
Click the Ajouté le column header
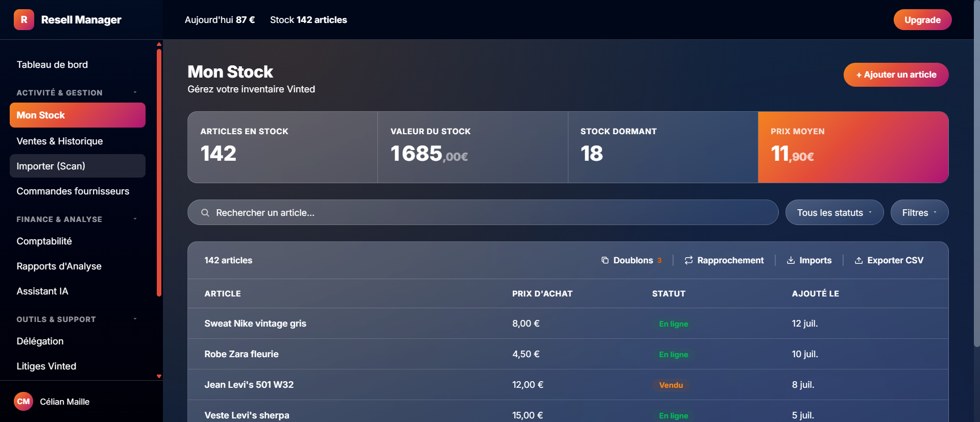point(816,293)
